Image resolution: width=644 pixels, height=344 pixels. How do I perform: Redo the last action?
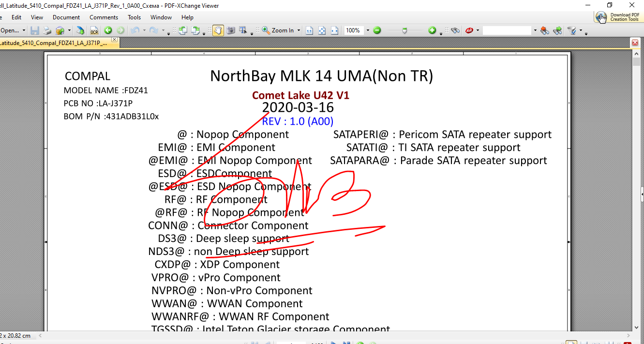click(154, 30)
